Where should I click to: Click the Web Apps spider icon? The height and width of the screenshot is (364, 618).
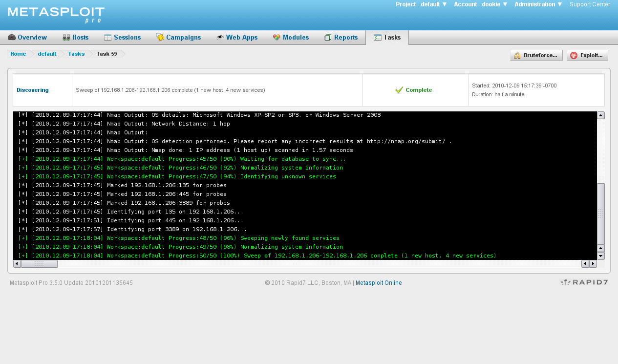(x=219, y=37)
